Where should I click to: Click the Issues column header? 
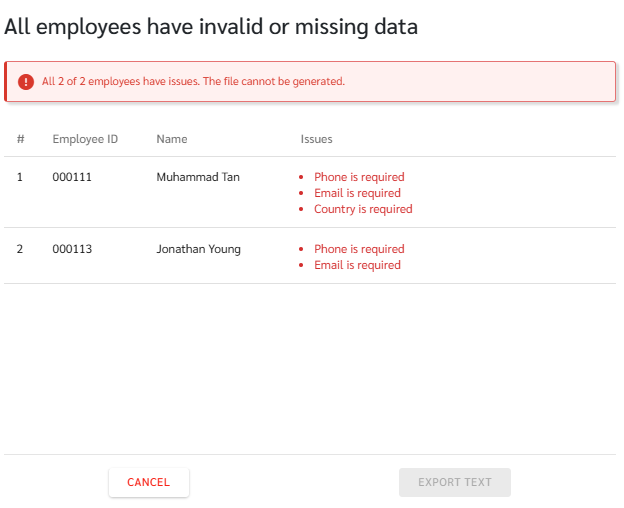coord(316,139)
